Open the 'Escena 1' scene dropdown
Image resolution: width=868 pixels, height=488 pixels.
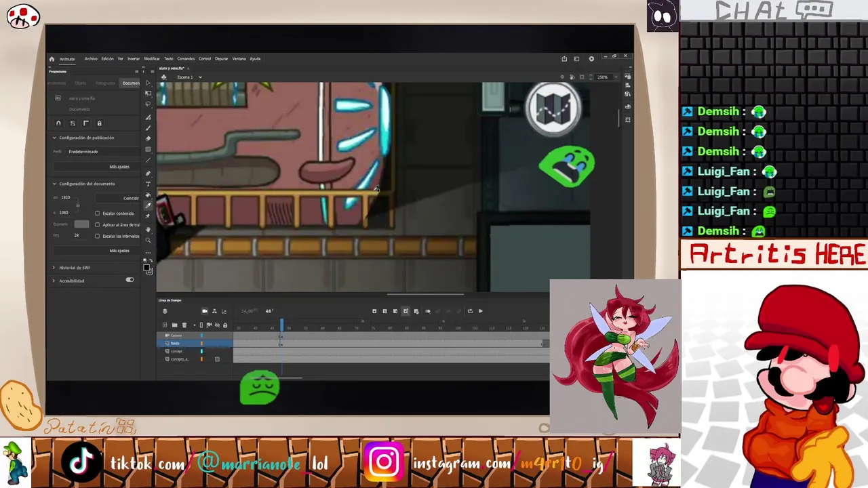[x=200, y=77]
